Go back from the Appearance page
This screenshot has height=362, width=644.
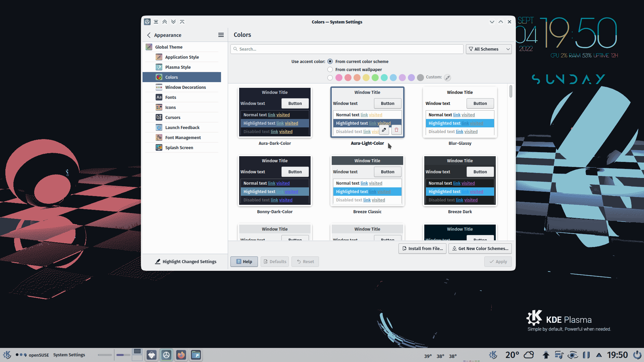click(149, 35)
